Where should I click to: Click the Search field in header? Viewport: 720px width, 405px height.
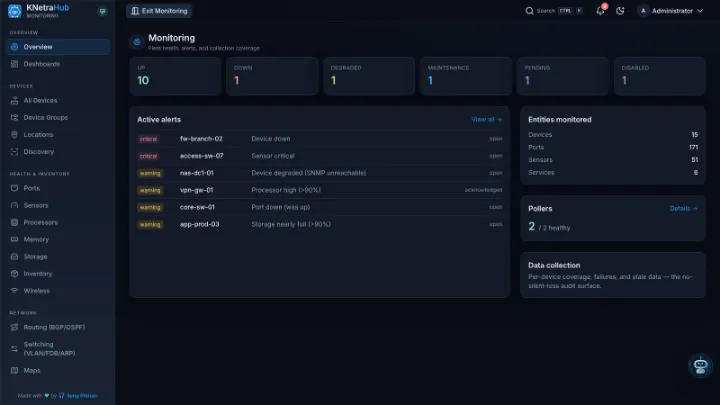click(554, 11)
